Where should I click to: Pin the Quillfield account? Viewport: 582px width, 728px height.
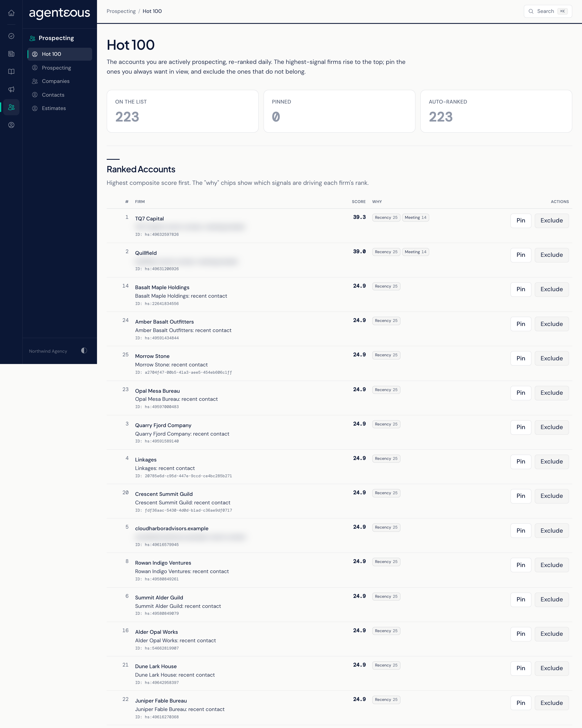[x=521, y=255]
